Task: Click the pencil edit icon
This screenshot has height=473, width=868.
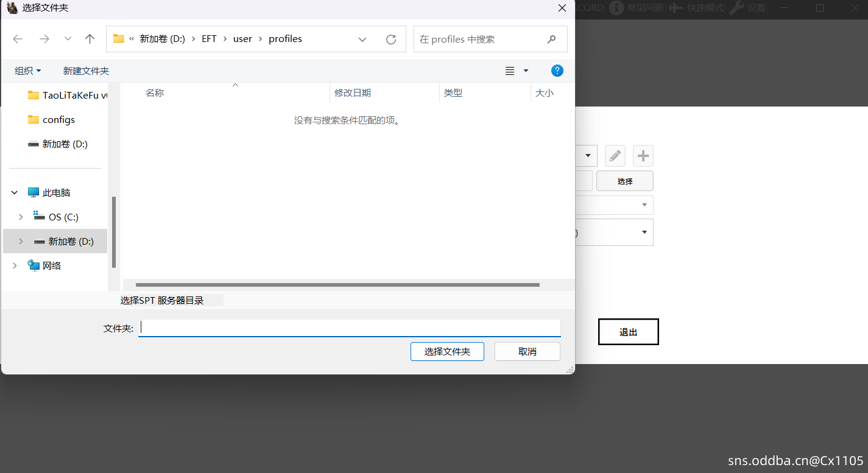Action: [x=615, y=156]
